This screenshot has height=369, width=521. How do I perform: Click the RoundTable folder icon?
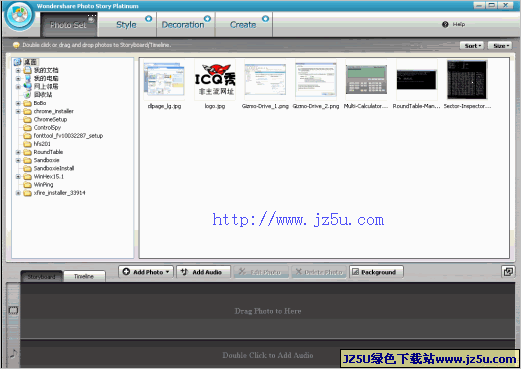click(x=28, y=152)
